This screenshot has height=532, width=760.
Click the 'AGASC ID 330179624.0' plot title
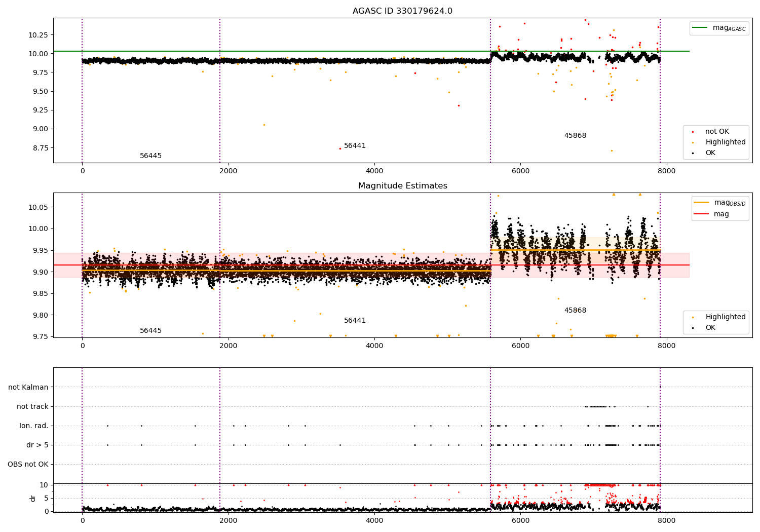click(x=402, y=11)
